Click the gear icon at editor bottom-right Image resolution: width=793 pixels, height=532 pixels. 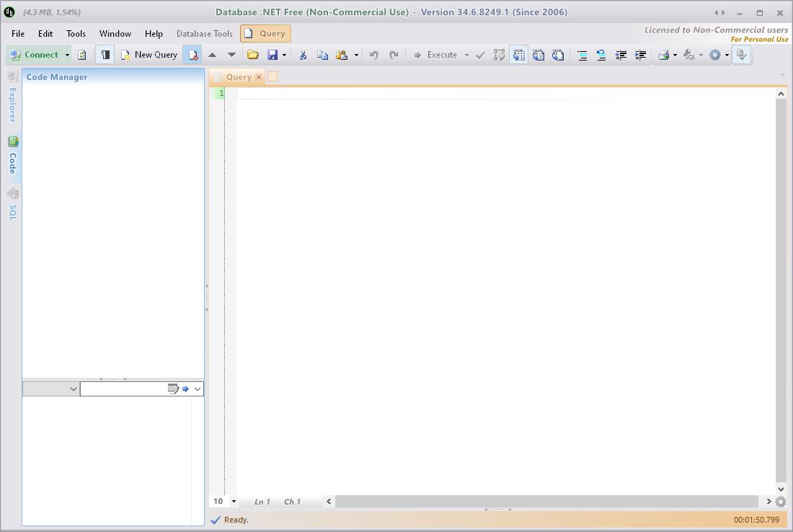pos(781,502)
